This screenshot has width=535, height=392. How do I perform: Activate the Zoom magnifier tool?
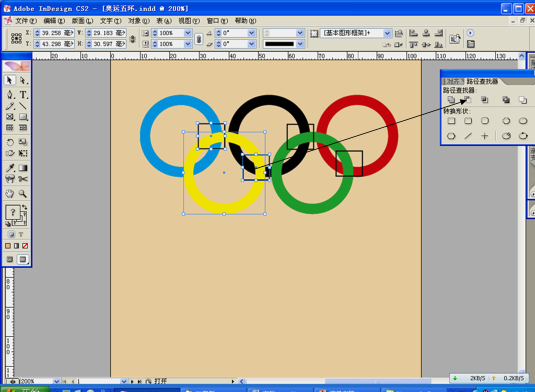coord(23,193)
